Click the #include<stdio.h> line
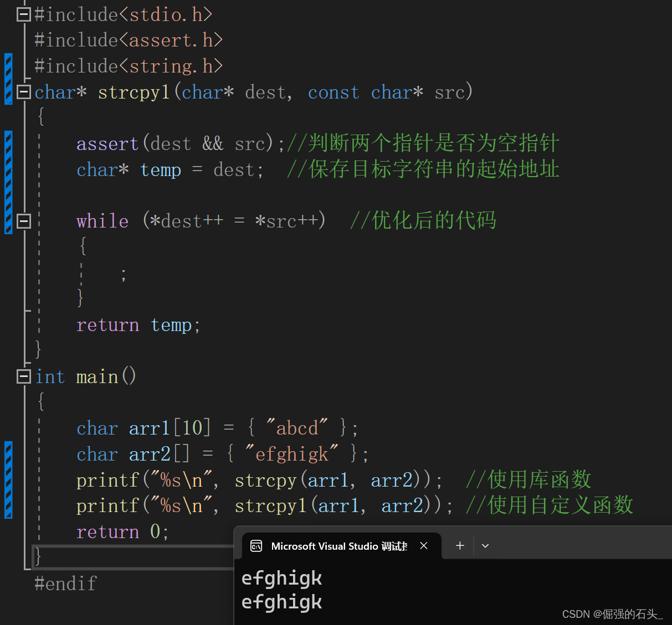The height and width of the screenshot is (625, 672). 123,14
